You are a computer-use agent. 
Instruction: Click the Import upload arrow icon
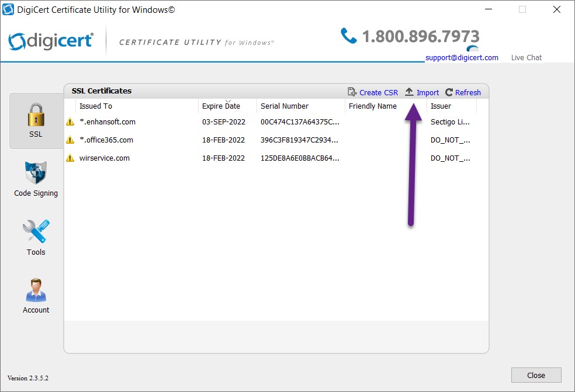(408, 92)
